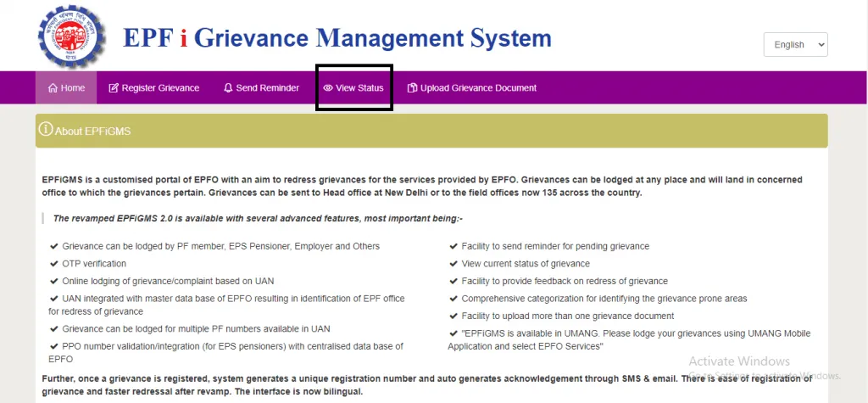The width and height of the screenshot is (868, 403).
Task: Click the checkmark next to OTP verification
Action: 54,264
